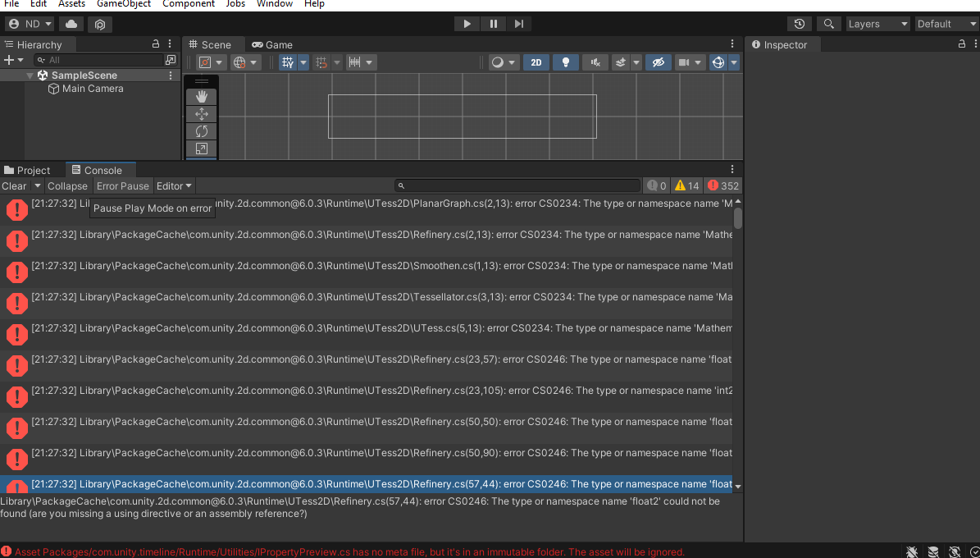Toggle 2D view mode in Scene

coord(536,62)
